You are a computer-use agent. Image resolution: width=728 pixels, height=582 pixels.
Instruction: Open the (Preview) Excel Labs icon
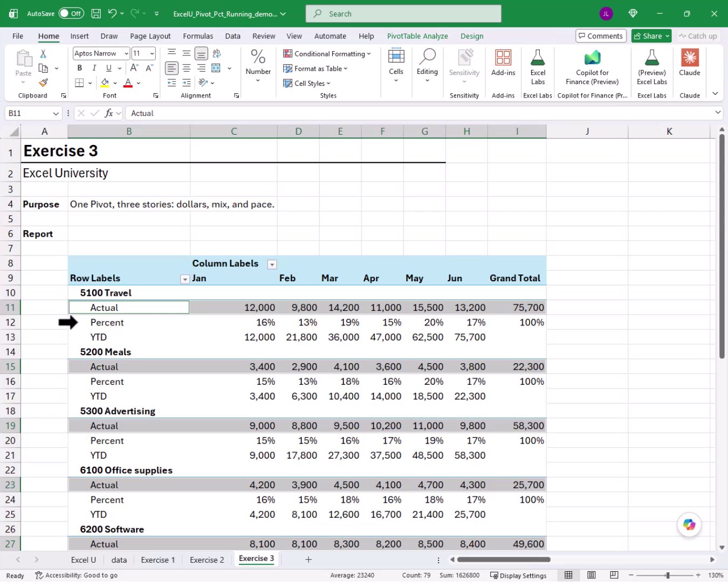pyautogui.click(x=652, y=58)
